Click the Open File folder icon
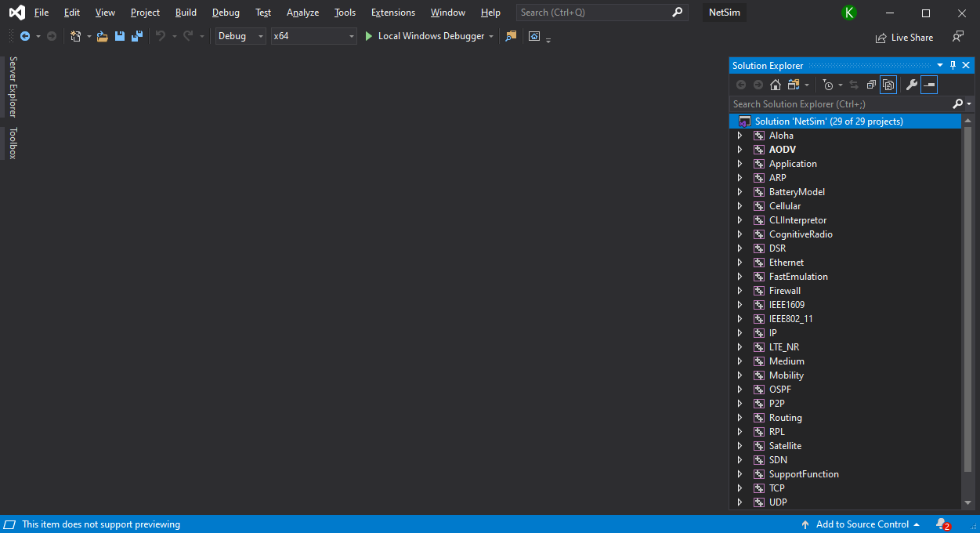The width and height of the screenshot is (980, 533). tap(103, 36)
